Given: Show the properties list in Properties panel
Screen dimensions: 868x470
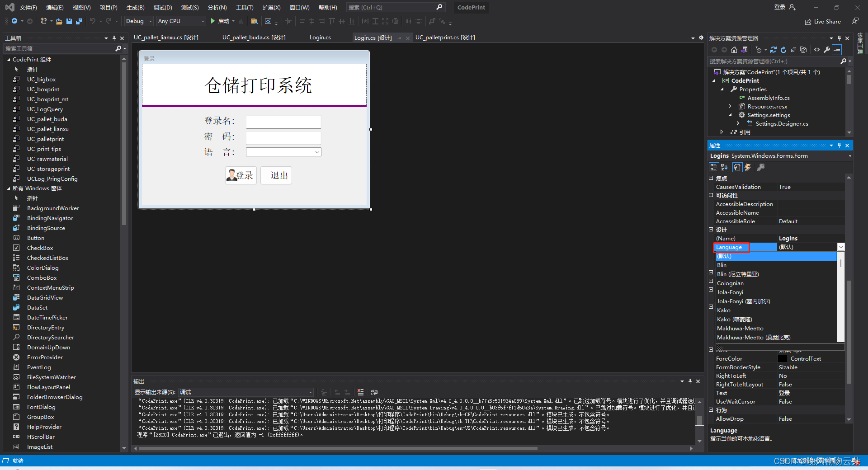Looking at the screenshot, I should pyautogui.click(x=737, y=167).
